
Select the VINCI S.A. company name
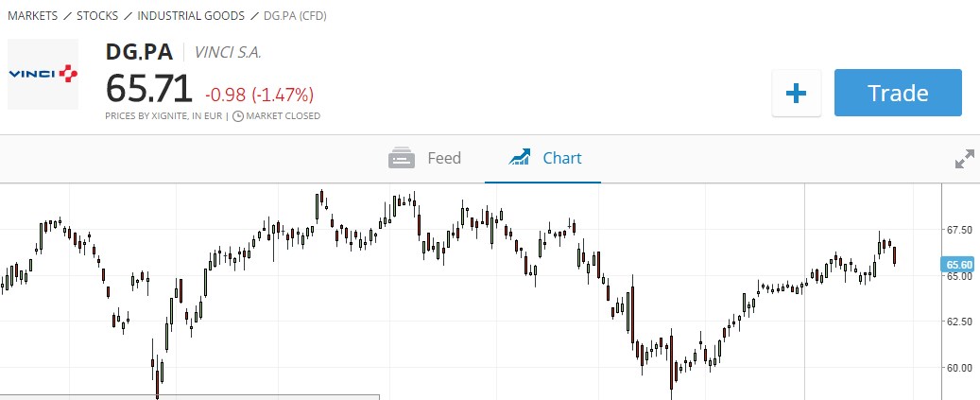coord(227,53)
